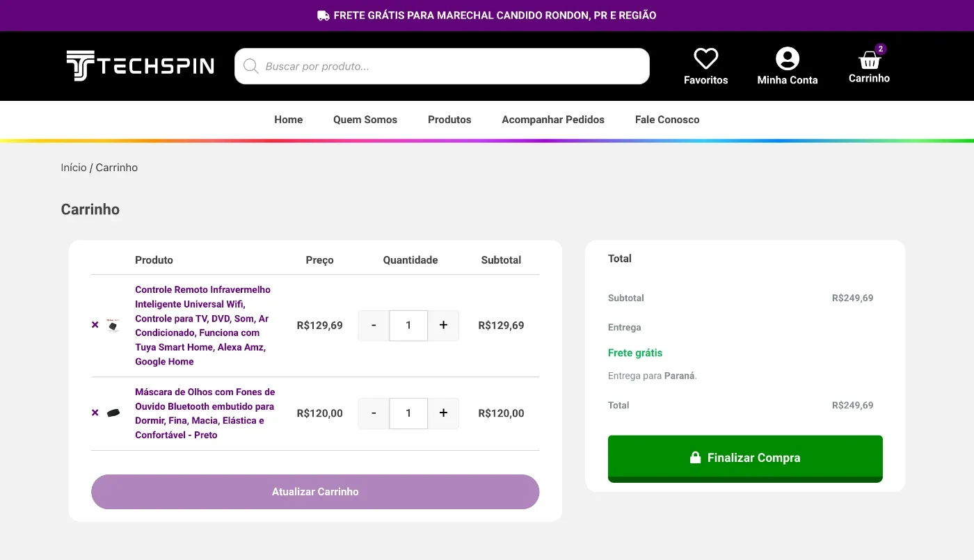Increase quantity of Máscara de Olhos
Screen dimensions: 974x560
443,413
